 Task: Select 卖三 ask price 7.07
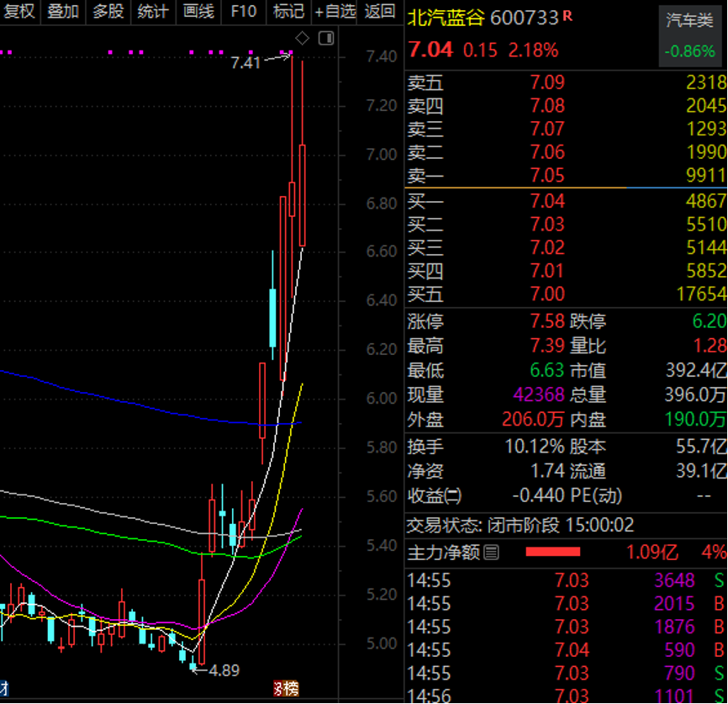548,130
